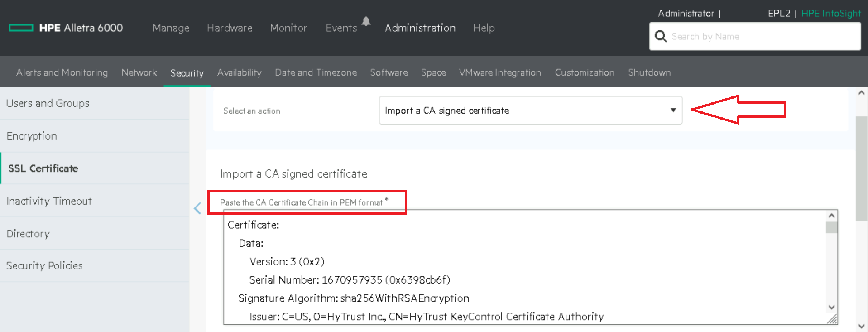Click inside the CA certificate chain text area

525,267
